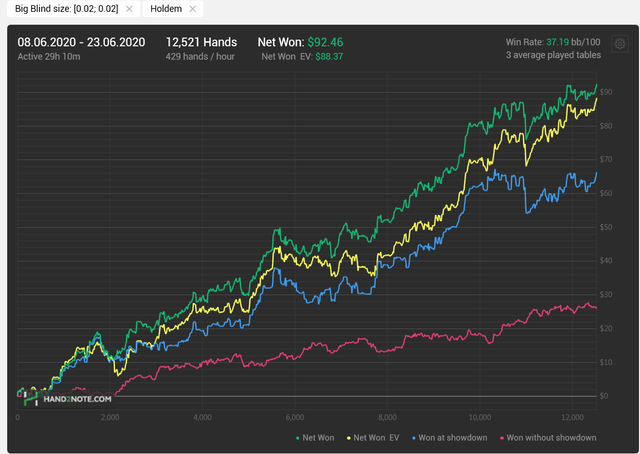Toggle the Net Won EV legend series

(x=373, y=438)
